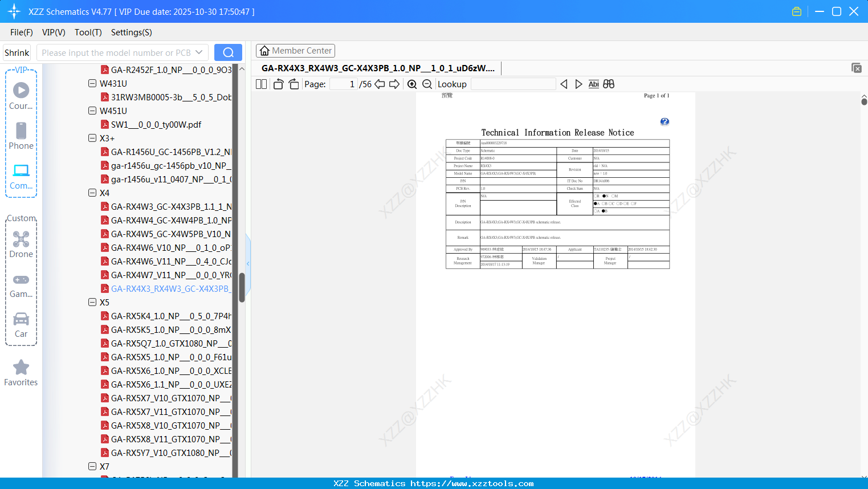Screen dimensions: 868x489
Task: Collapse the W431U folder
Action: 92,83
